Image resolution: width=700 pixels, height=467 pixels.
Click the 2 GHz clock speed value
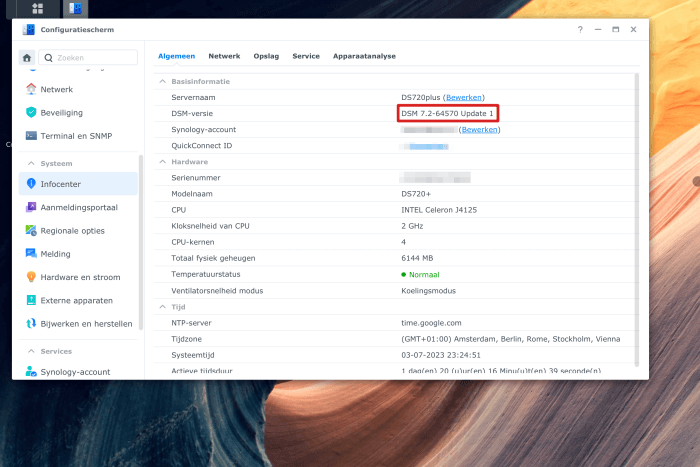412,226
